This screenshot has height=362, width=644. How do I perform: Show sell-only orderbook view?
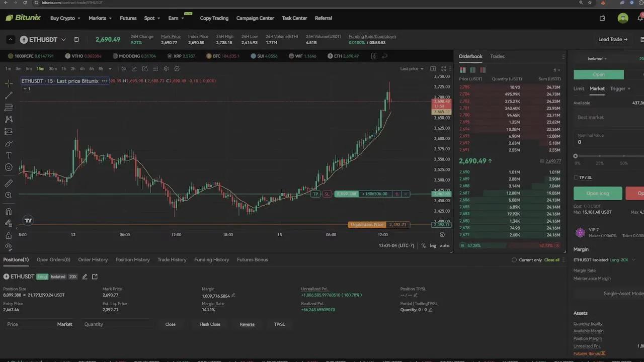point(482,70)
